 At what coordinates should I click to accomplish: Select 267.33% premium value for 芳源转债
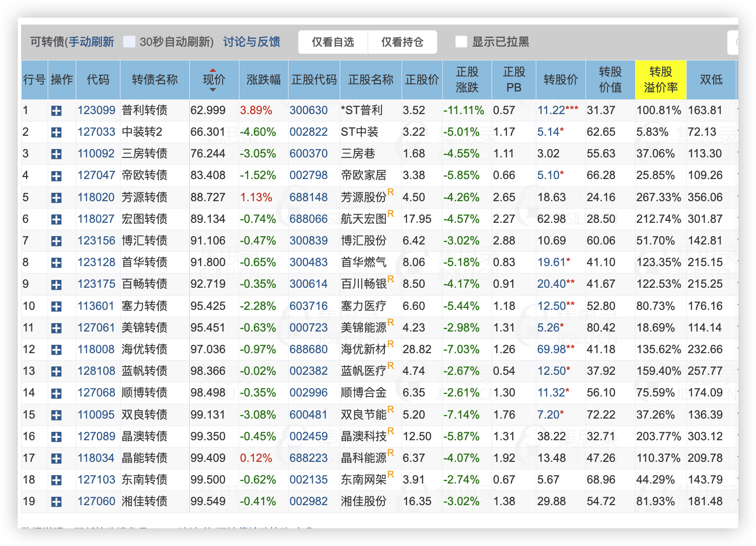(x=659, y=197)
